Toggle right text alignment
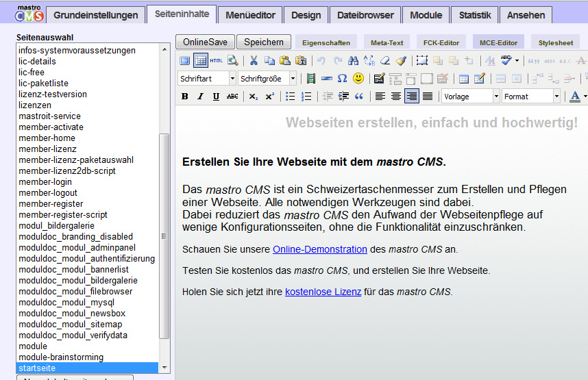 click(x=412, y=97)
